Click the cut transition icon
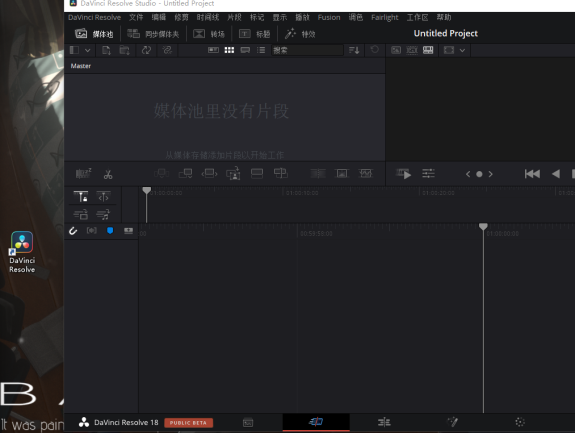 tap(318, 173)
